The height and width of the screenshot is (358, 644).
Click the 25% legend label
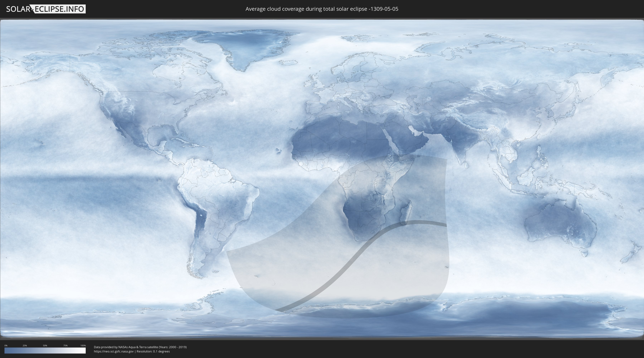click(25, 345)
